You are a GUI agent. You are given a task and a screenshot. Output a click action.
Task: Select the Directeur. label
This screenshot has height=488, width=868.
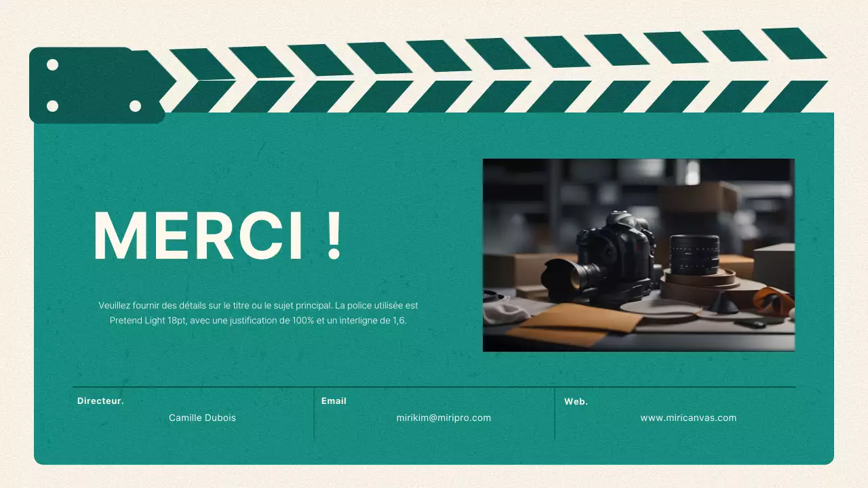click(x=100, y=401)
